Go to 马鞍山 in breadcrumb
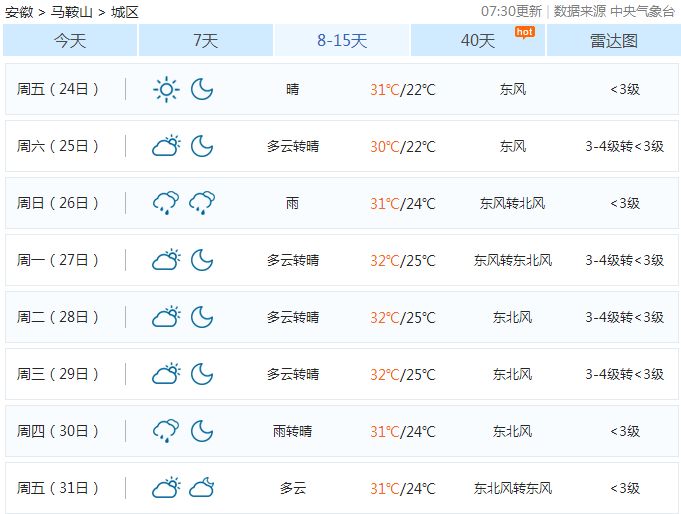The image size is (681, 514). [x=72, y=12]
